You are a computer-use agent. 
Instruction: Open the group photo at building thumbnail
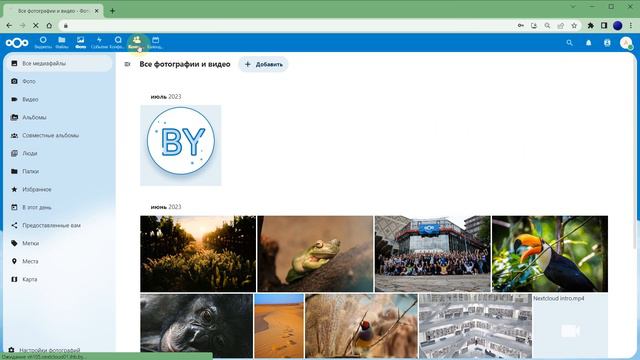pos(433,253)
